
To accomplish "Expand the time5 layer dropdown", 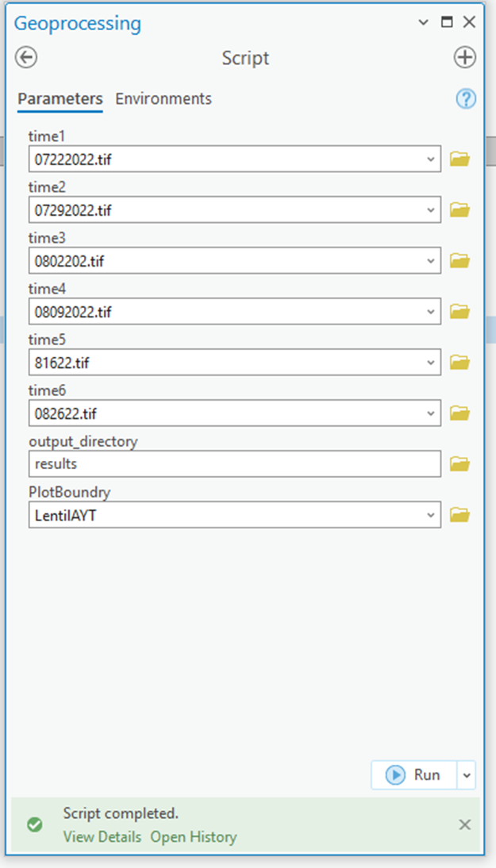I will pyautogui.click(x=429, y=362).
